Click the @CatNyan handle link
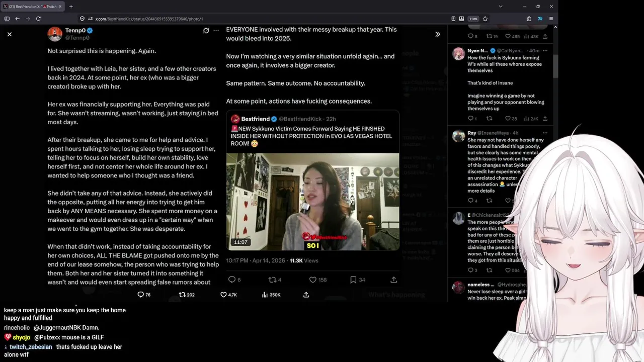644x362 pixels. point(510,50)
